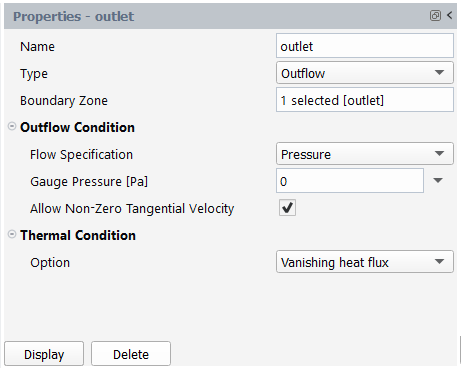Screen dimensions: 461x368
Task: Undock the Properties panel via float icon
Action: tap(435, 16)
